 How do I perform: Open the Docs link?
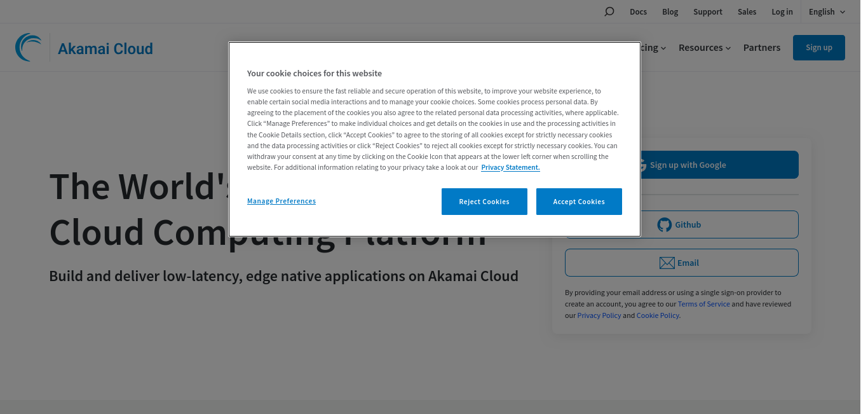[x=638, y=11]
